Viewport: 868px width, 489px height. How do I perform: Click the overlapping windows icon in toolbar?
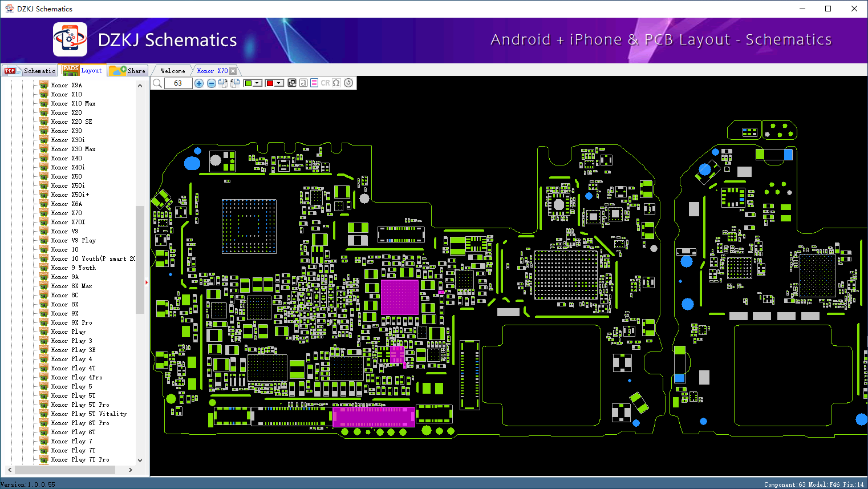[x=292, y=83]
